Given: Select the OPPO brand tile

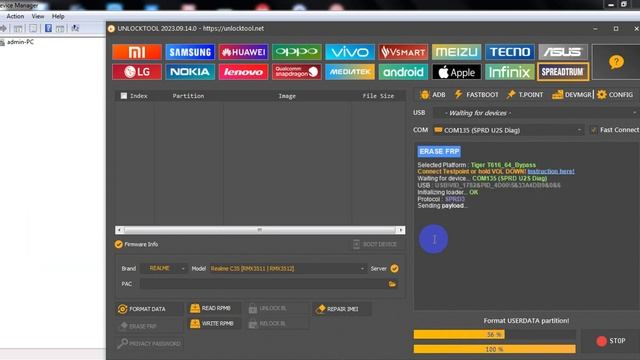Looking at the screenshot, I should pyautogui.click(x=297, y=52).
